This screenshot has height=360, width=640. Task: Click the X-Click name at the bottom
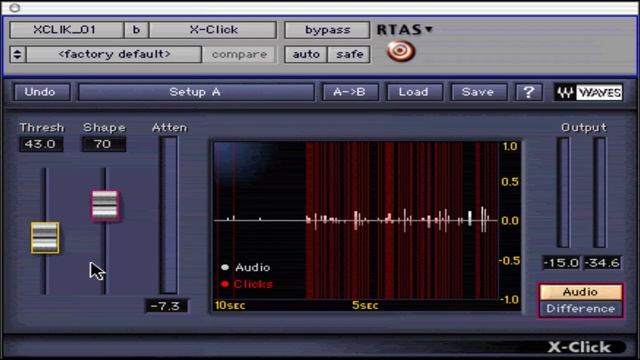579,347
